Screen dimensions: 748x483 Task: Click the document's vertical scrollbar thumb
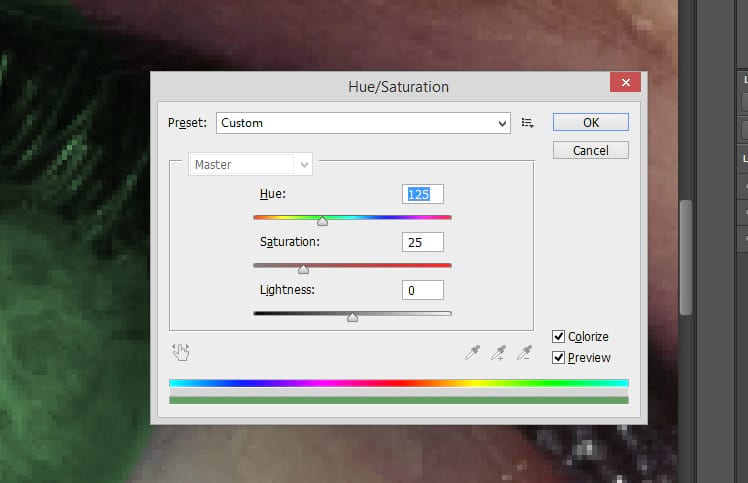686,258
